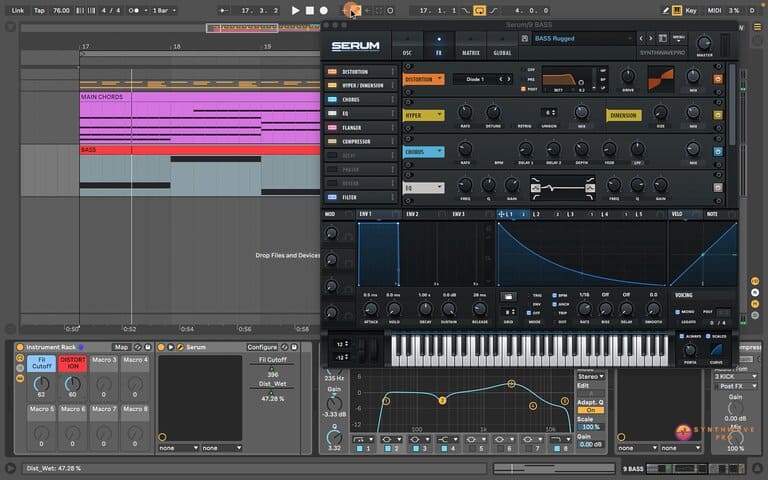The image size is (768, 480).
Task: Switch to Serum OSC tab
Action: (407, 45)
